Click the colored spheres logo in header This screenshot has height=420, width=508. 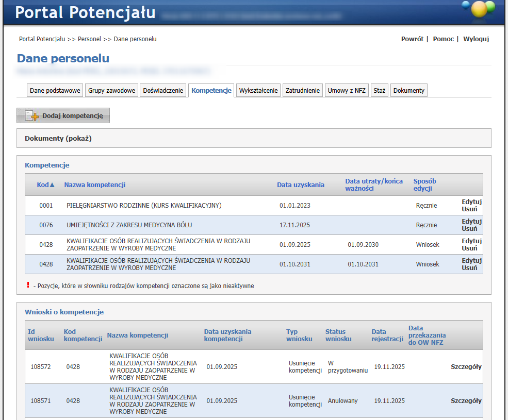point(478,9)
